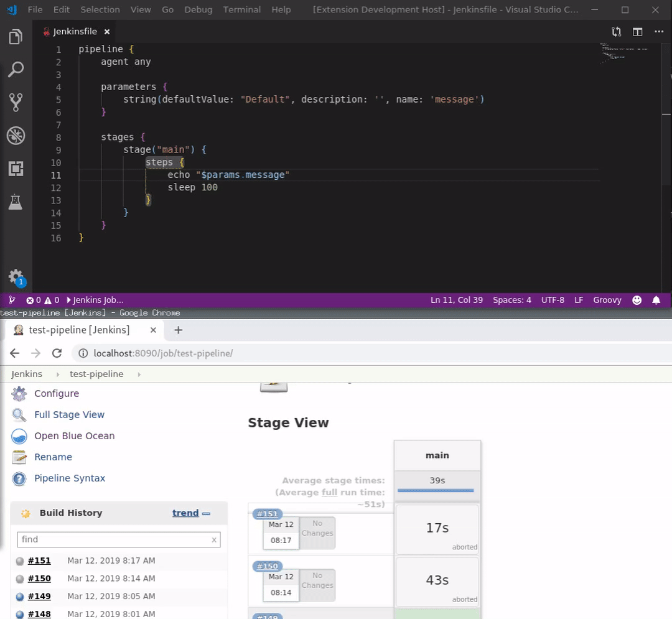672x619 pixels.
Task: Open the Terminal menu
Action: (241, 9)
